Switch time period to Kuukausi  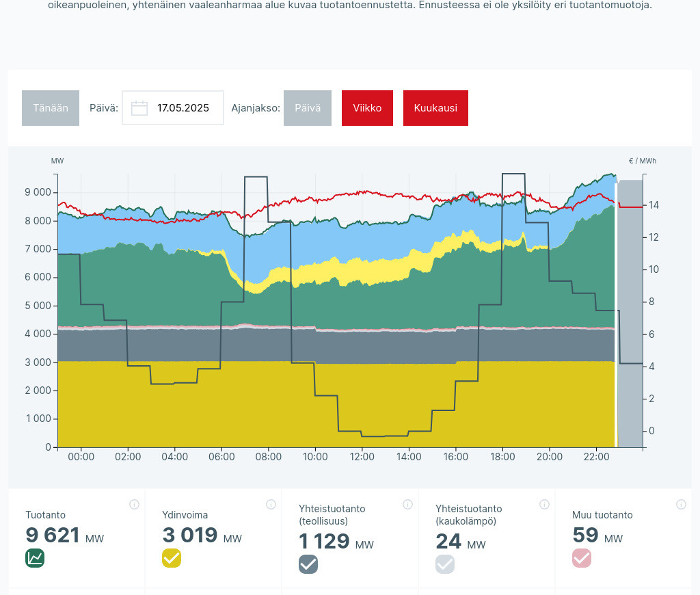click(435, 108)
